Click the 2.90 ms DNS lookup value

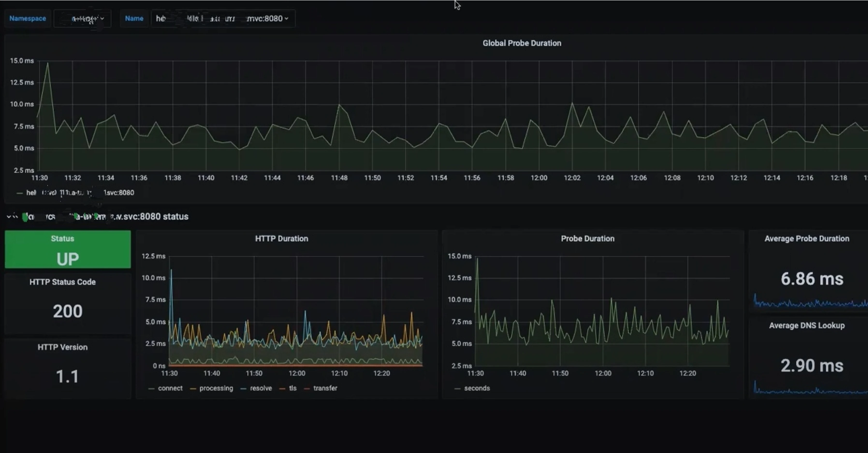812,366
